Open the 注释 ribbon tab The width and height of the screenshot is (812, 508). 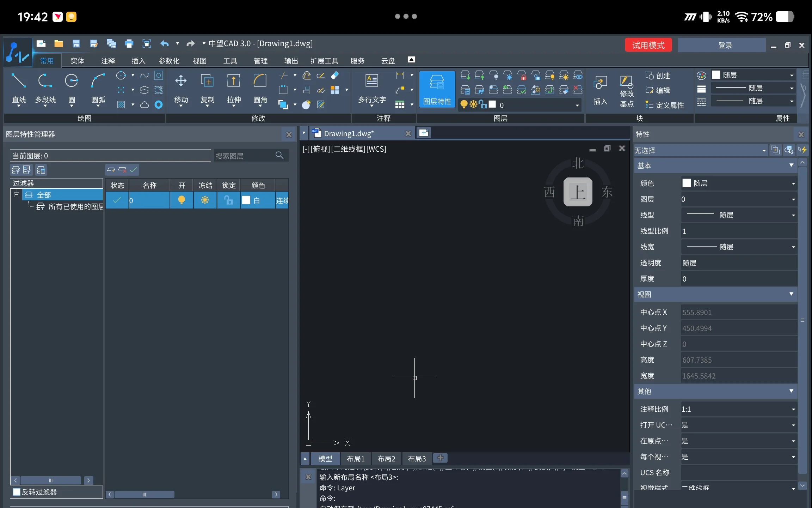[108, 61]
